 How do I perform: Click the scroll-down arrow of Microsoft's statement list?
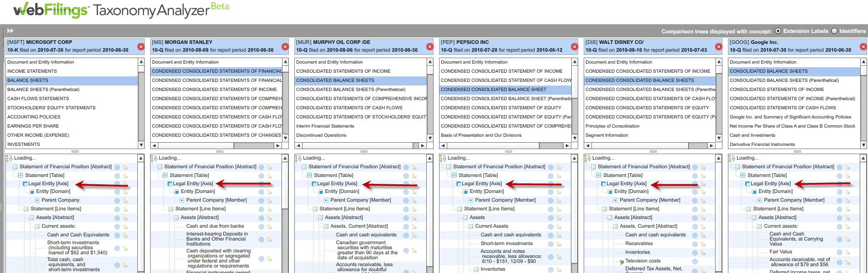[141, 145]
